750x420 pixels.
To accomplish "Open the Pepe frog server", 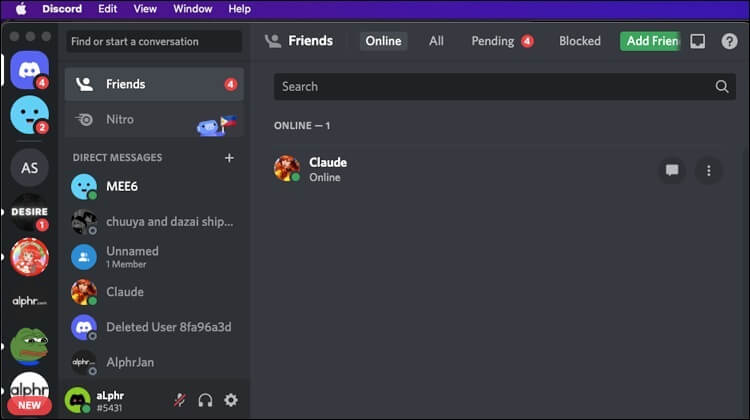I will click(30, 346).
